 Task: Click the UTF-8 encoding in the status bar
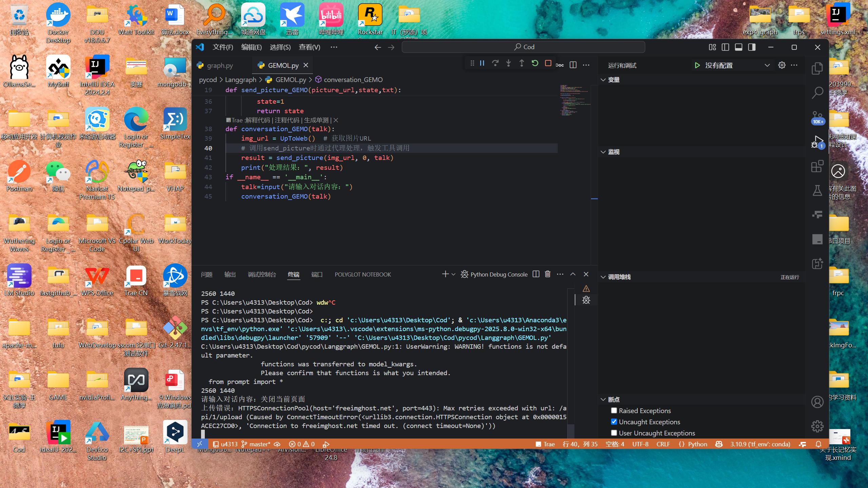click(x=640, y=444)
